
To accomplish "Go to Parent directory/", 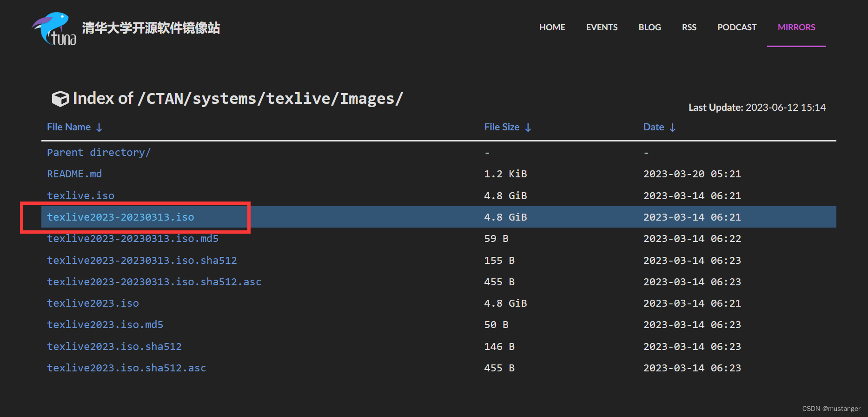I will (x=99, y=152).
